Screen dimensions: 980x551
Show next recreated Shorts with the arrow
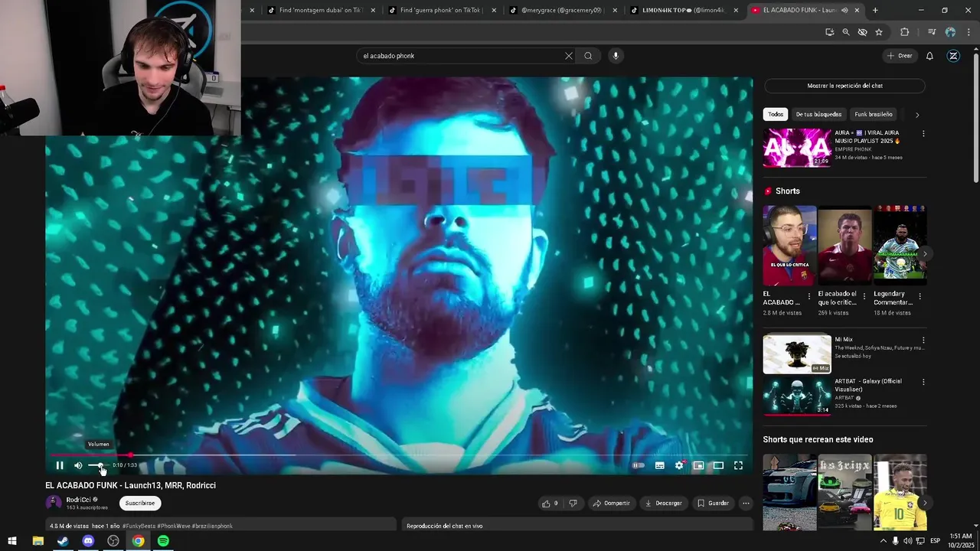(925, 503)
